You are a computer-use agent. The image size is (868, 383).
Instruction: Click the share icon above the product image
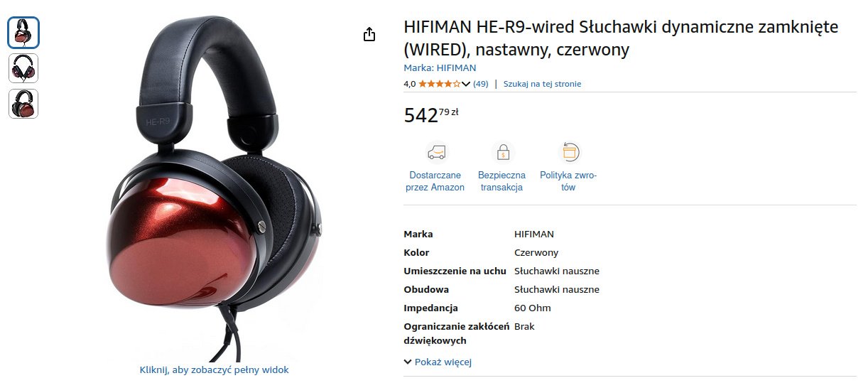(369, 34)
